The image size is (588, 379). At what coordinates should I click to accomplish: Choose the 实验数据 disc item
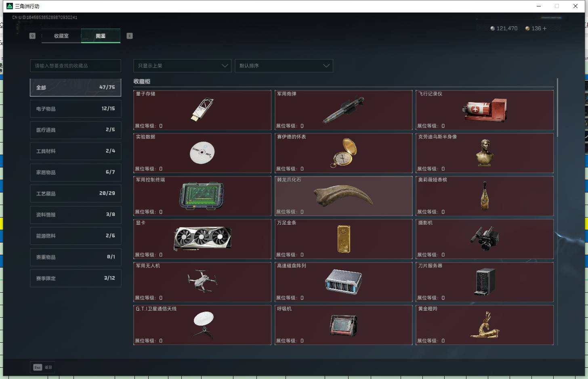pos(202,153)
